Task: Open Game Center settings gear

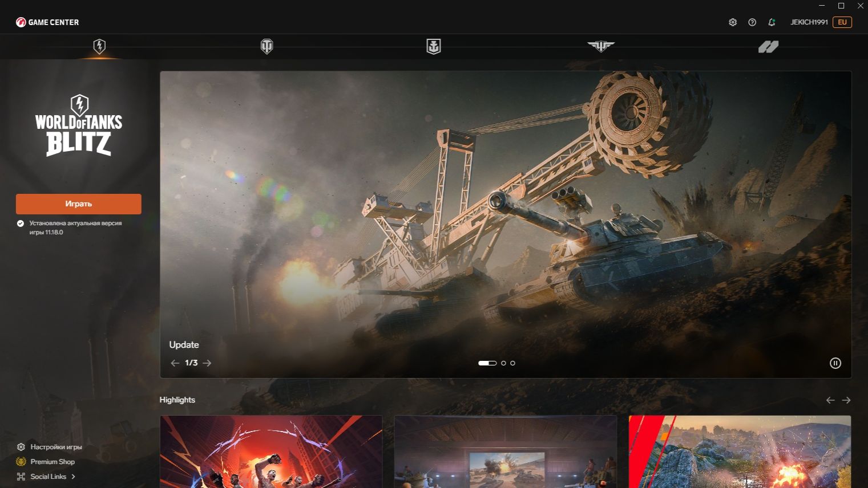Action: tap(733, 22)
